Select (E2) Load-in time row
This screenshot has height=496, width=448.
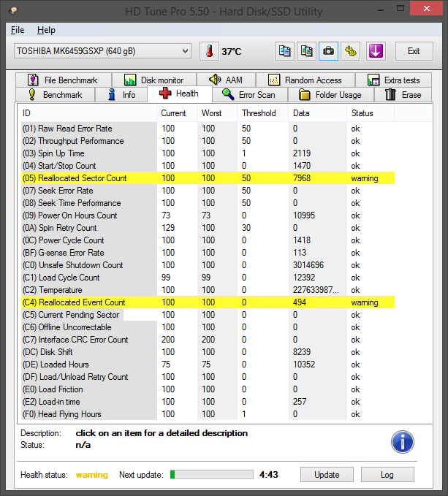[208, 402]
